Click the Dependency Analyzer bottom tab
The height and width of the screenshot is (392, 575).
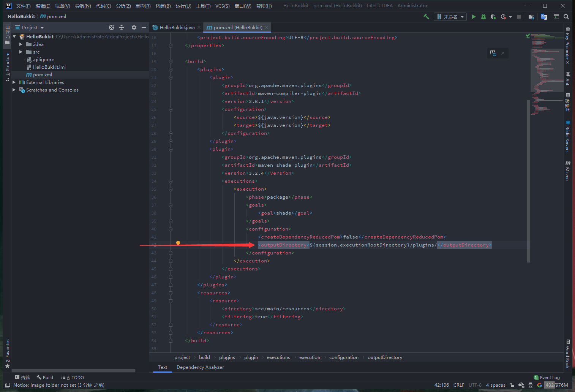click(x=200, y=367)
